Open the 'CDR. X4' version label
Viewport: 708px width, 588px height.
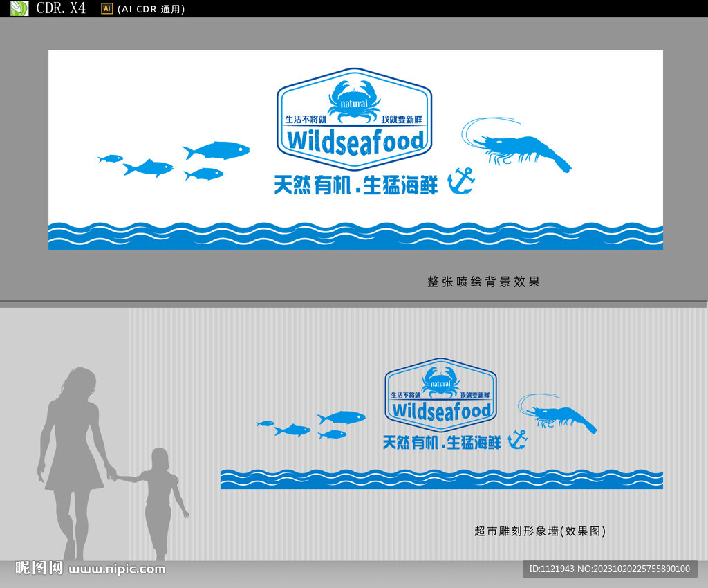point(62,8)
